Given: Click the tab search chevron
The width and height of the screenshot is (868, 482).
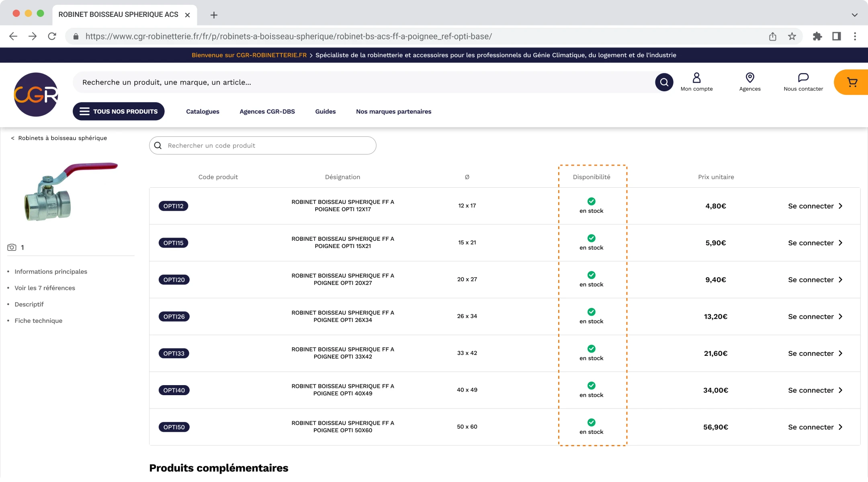Looking at the screenshot, I should [854, 15].
